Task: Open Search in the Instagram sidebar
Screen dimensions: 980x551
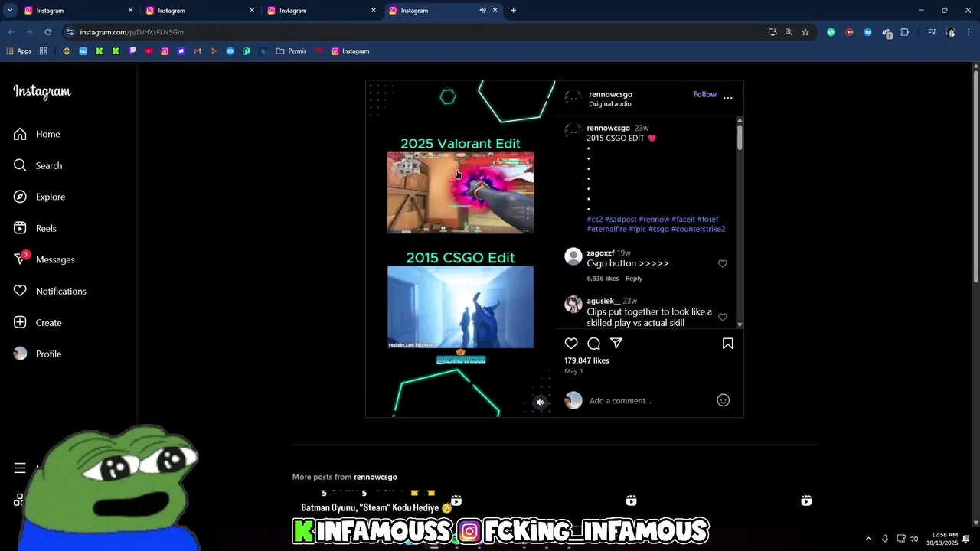Action: 38,165
